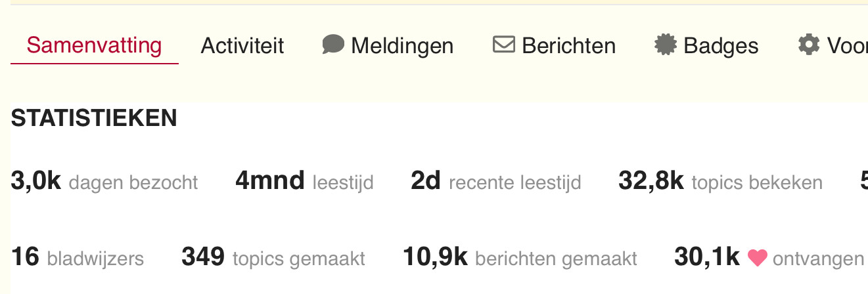Click the 32,8k topics bekeken statistic
This screenshot has height=294, width=868.
pos(720,181)
